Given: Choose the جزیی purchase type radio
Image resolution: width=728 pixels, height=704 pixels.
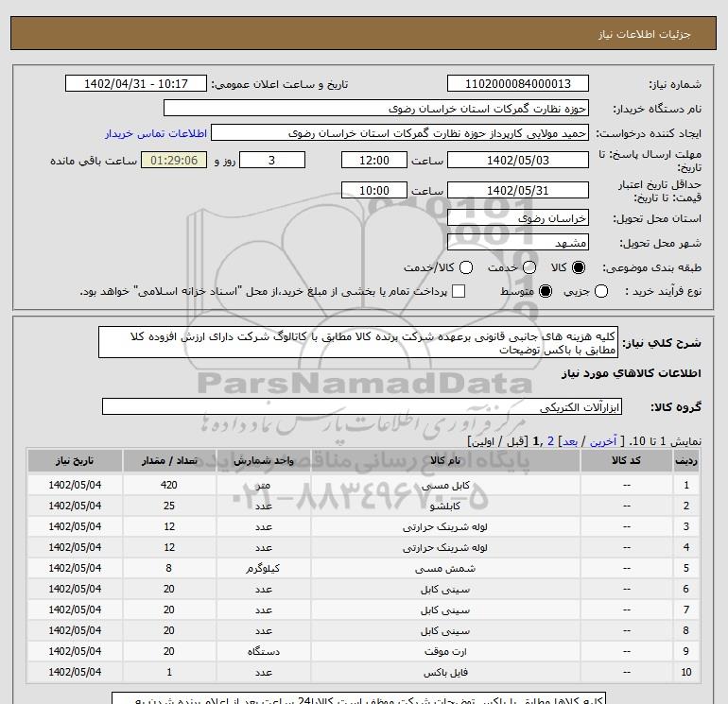Looking at the screenshot, I should coord(601,291).
